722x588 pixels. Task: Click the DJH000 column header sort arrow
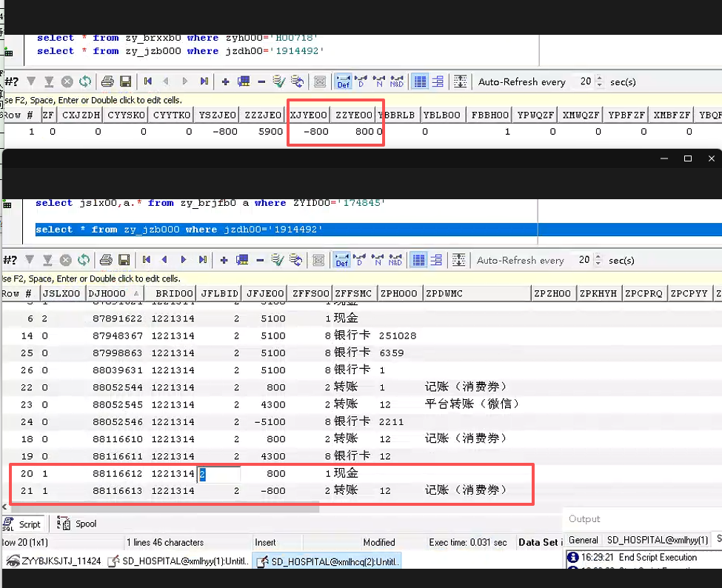(136, 294)
